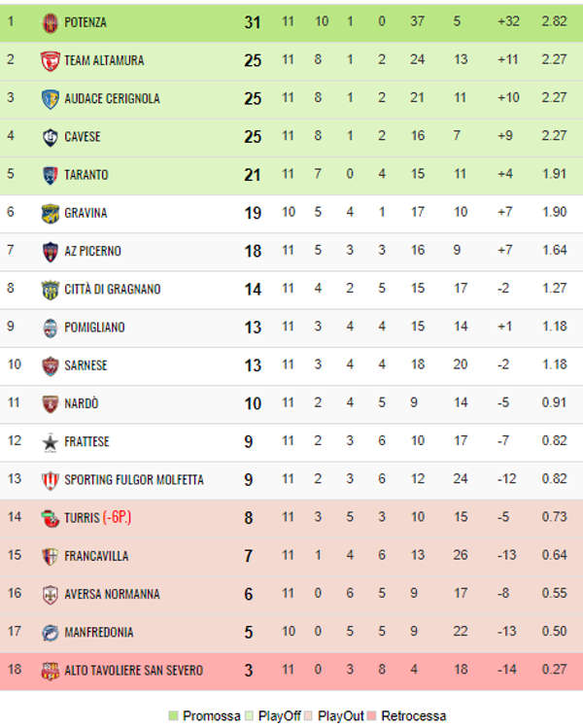Open the Sarnese team link

click(86, 365)
